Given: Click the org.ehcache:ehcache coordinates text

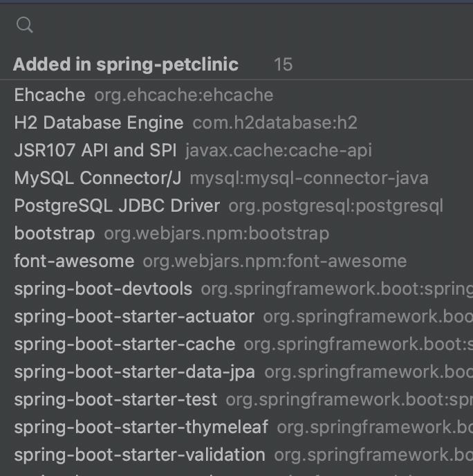Looking at the screenshot, I should click(x=184, y=95).
